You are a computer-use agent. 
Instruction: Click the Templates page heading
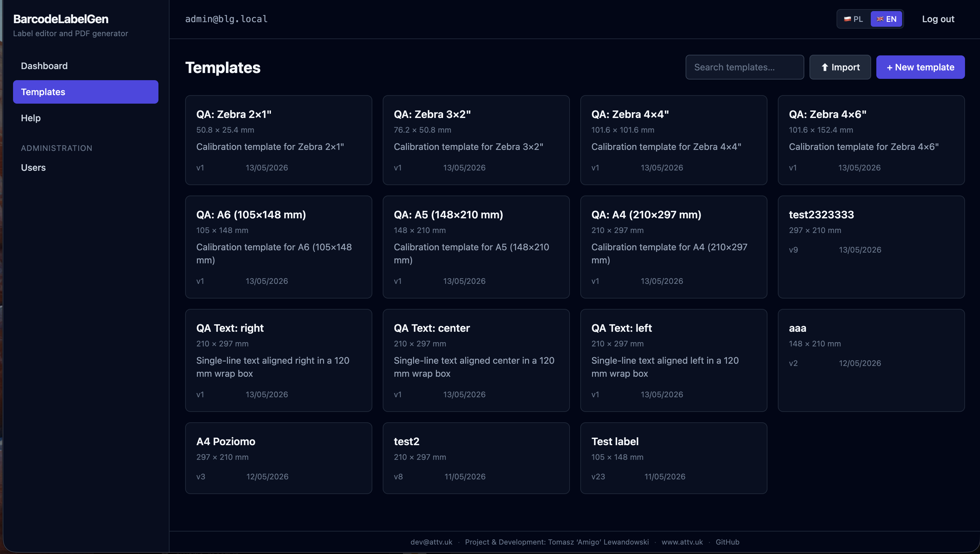[x=223, y=68]
